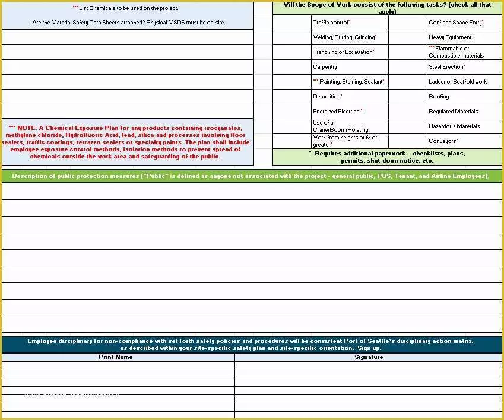
Task: Select the 'Flammable or Combustible materials' cell
Action: pos(464,52)
